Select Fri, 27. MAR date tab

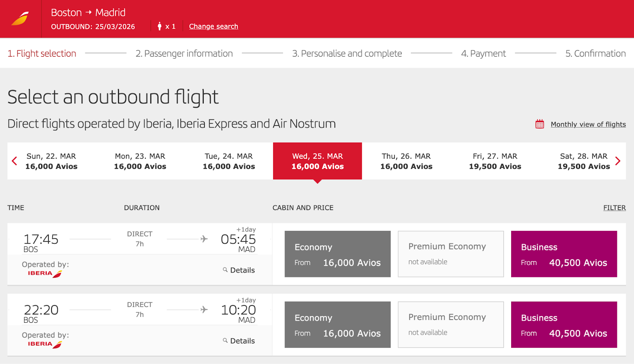pyautogui.click(x=495, y=161)
